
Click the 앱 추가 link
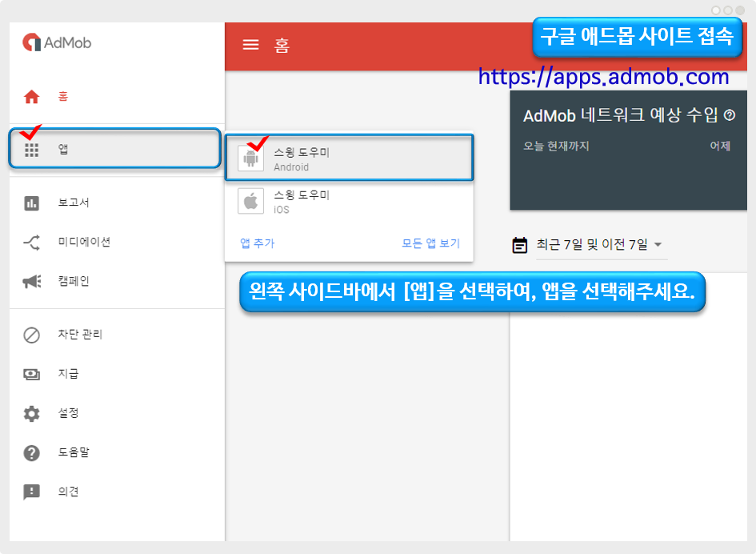[x=257, y=243]
